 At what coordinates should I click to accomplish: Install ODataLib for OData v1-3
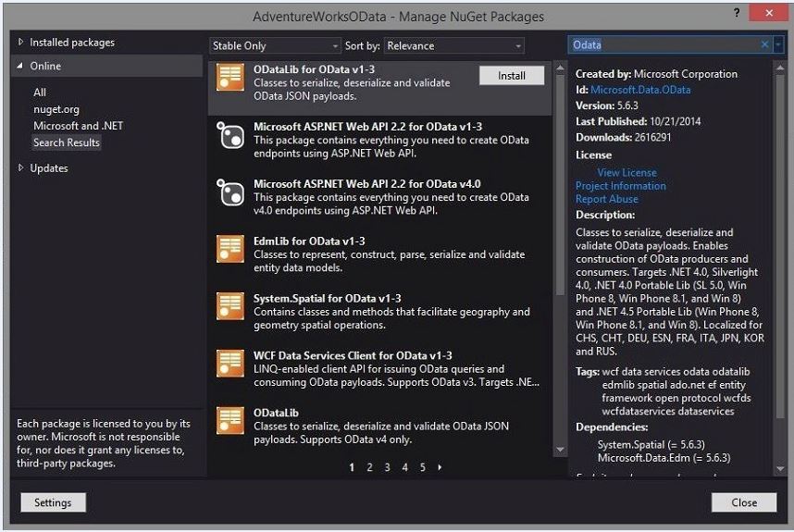coord(512,76)
